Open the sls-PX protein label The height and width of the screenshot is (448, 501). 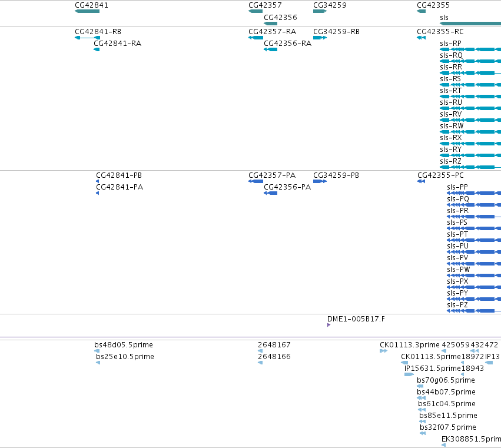point(457,281)
